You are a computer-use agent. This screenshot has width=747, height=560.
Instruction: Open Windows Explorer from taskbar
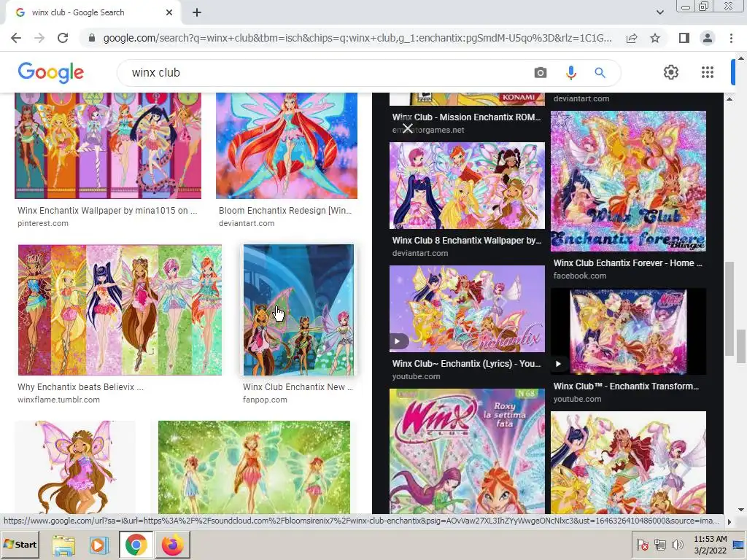[63, 545]
